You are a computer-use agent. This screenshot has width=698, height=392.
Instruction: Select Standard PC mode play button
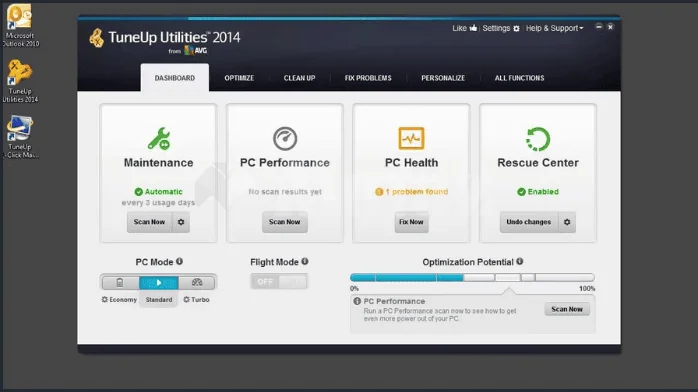[159, 283]
